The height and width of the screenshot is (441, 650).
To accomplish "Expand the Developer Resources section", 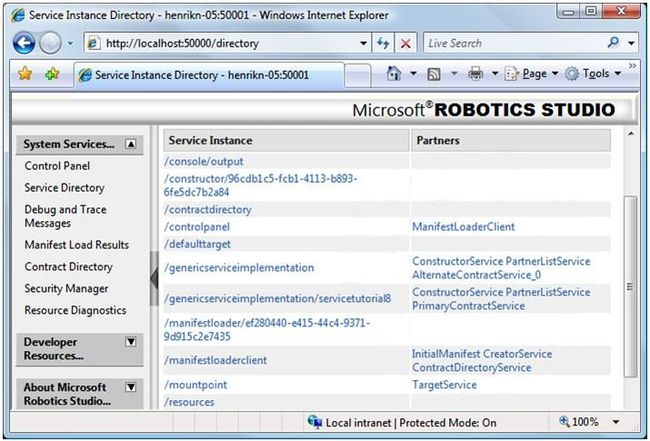I will [131, 342].
